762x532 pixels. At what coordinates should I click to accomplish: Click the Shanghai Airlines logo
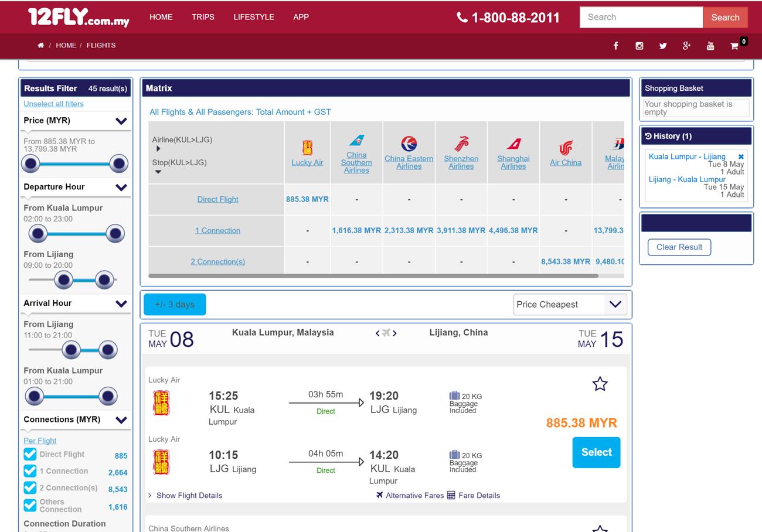[x=513, y=144]
